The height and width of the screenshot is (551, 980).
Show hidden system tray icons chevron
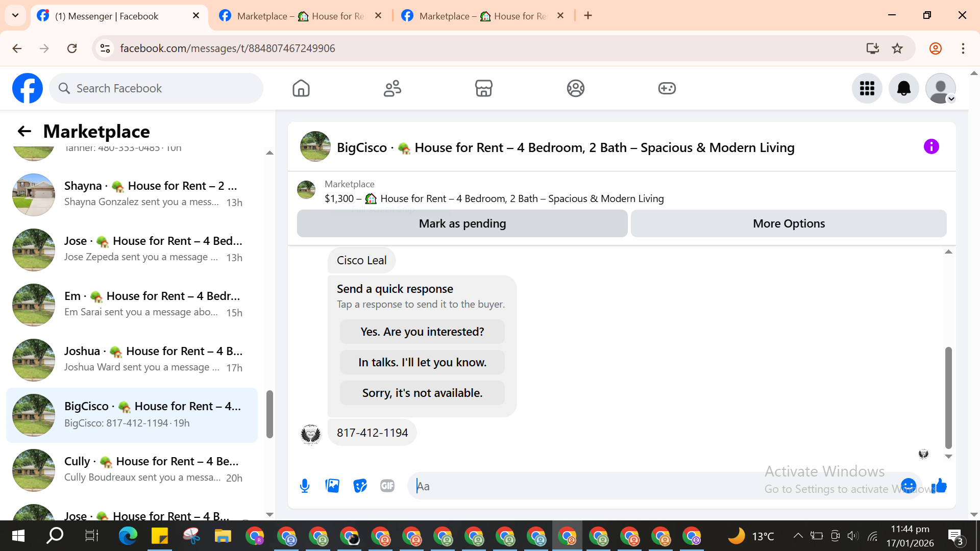798,536
